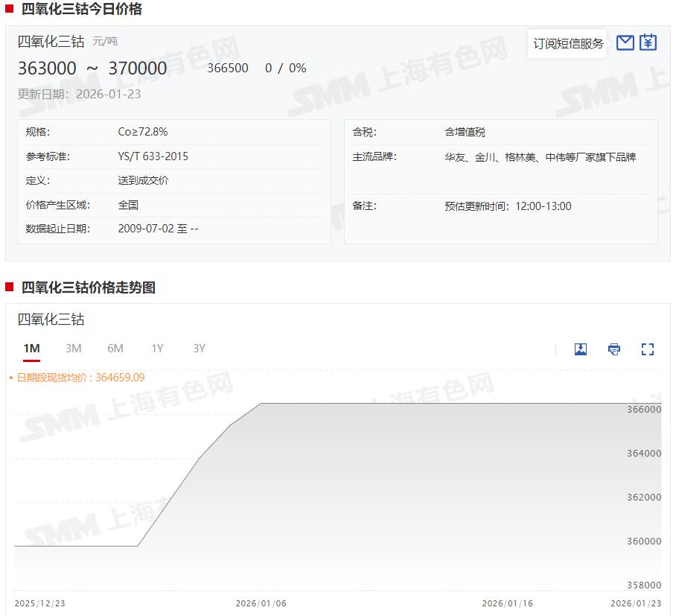Click the 2026/01/06 date on the x-axis
676x616 pixels.
click(x=261, y=603)
